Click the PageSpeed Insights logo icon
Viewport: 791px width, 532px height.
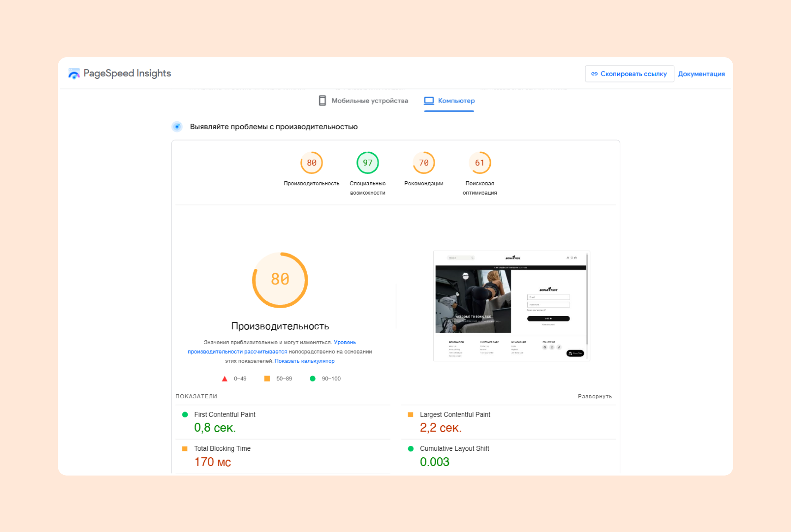click(x=74, y=74)
